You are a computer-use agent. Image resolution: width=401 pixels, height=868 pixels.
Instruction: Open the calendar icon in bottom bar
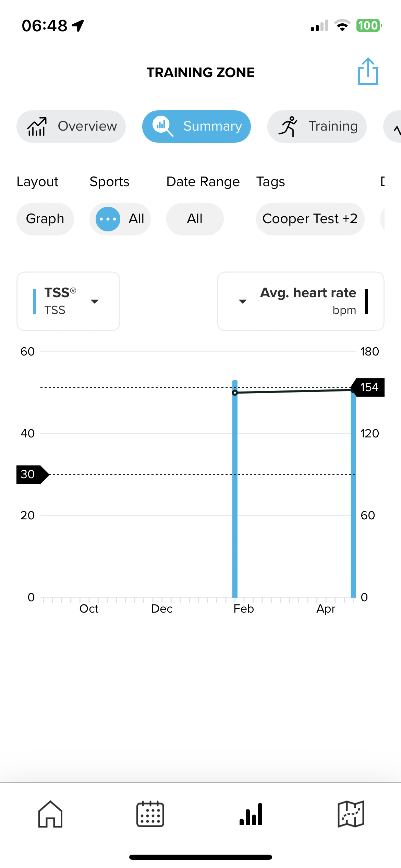(150, 814)
